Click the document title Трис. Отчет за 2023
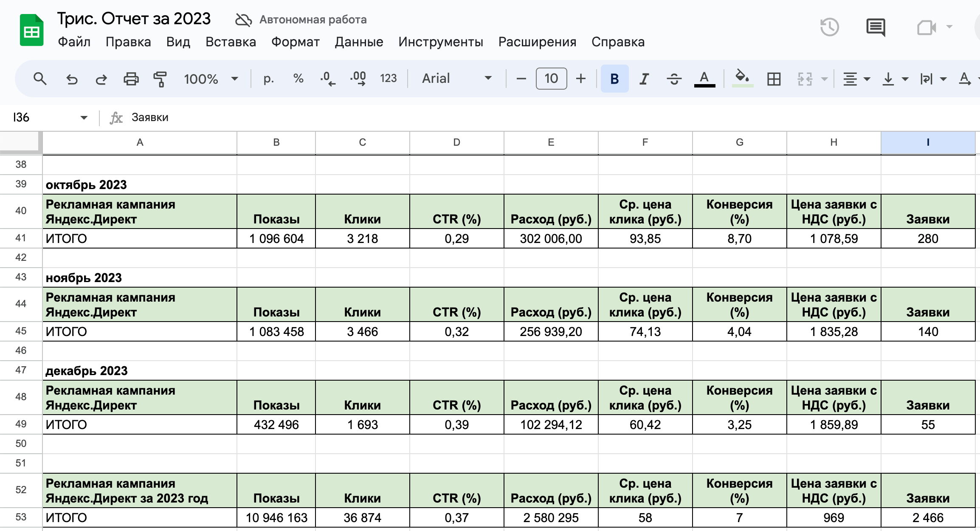This screenshot has width=980, height=531. pyautogui.click(x=134, y=19)
